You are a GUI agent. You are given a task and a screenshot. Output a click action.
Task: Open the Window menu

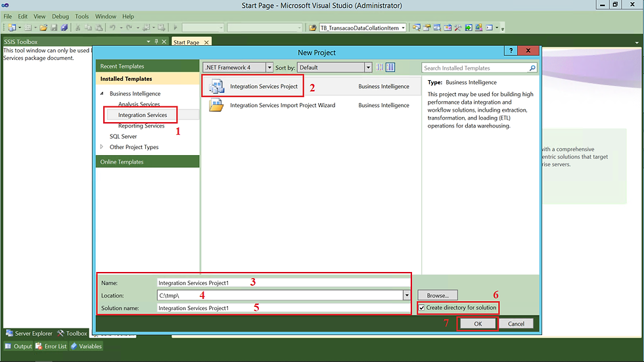tap(106, 16)
